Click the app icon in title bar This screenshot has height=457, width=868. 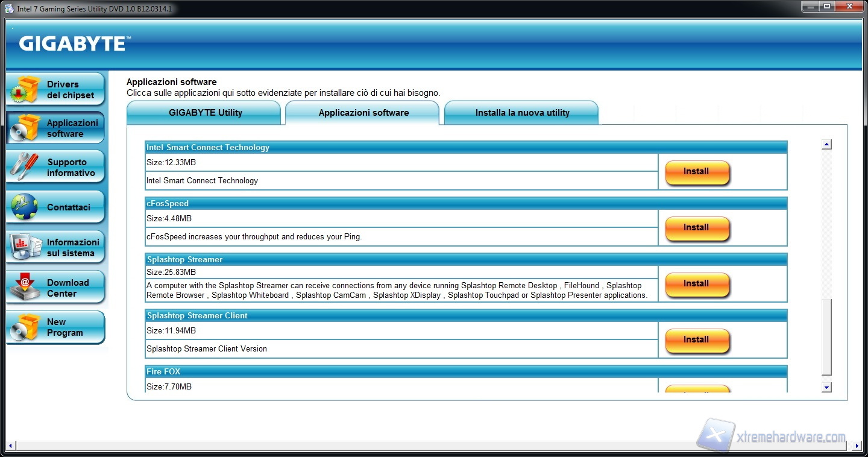pyautogui.click(x=10, y=8)
